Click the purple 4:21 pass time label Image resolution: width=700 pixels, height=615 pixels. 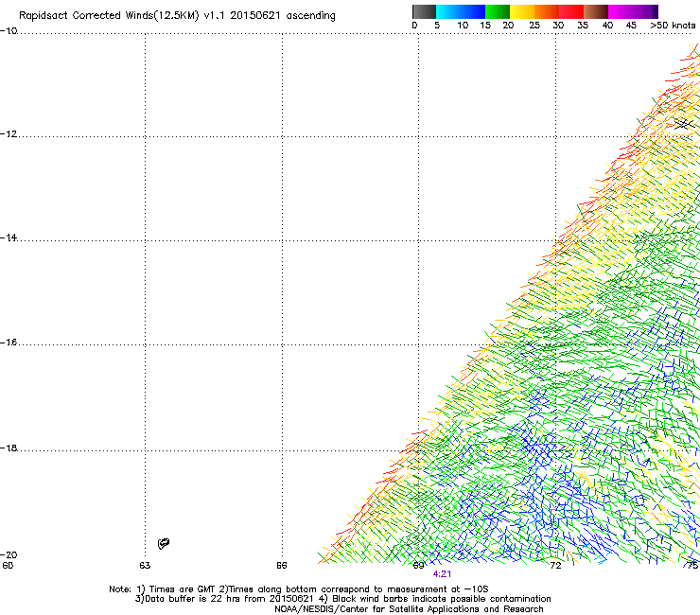[x=442, y=574]
